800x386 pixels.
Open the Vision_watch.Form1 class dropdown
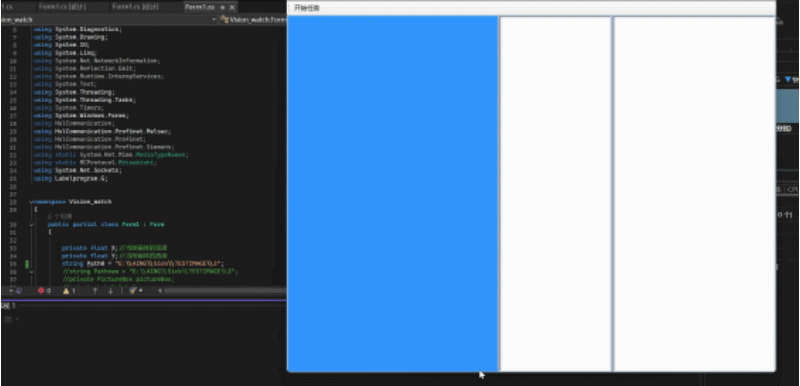(x=254, y=20)
